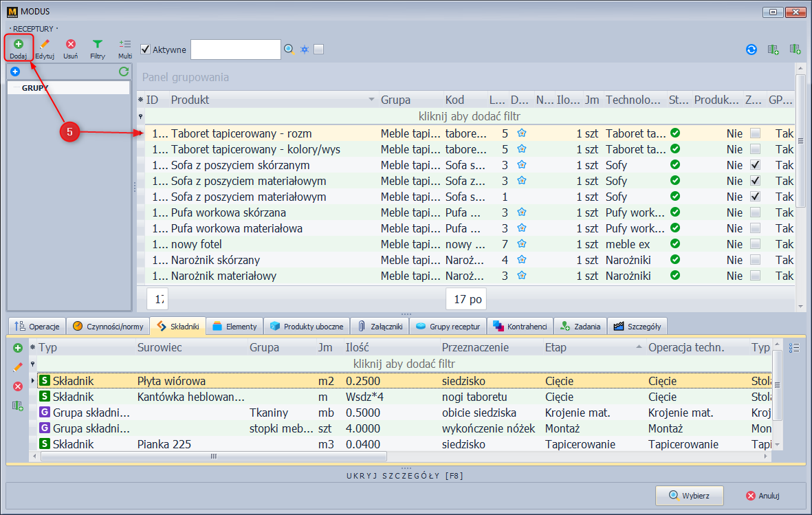Screen dimensions: 812x515
Task: Expand the Płyta wiórowa row indicator arrow
Action: (33, 381)
